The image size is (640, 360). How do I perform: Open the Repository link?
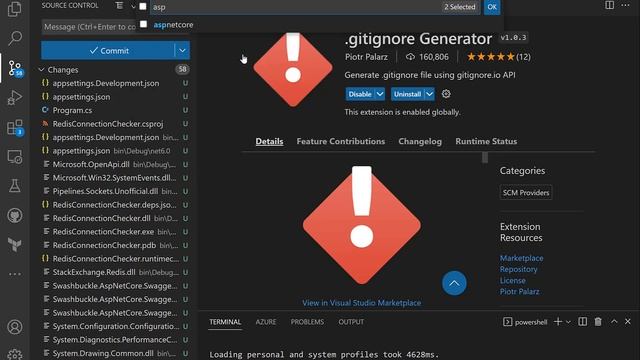pos(518,269)
